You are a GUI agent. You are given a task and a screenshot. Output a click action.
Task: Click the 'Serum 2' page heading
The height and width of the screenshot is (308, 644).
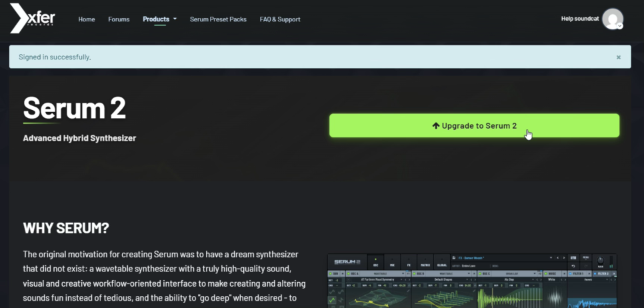[x=75, y=107]
